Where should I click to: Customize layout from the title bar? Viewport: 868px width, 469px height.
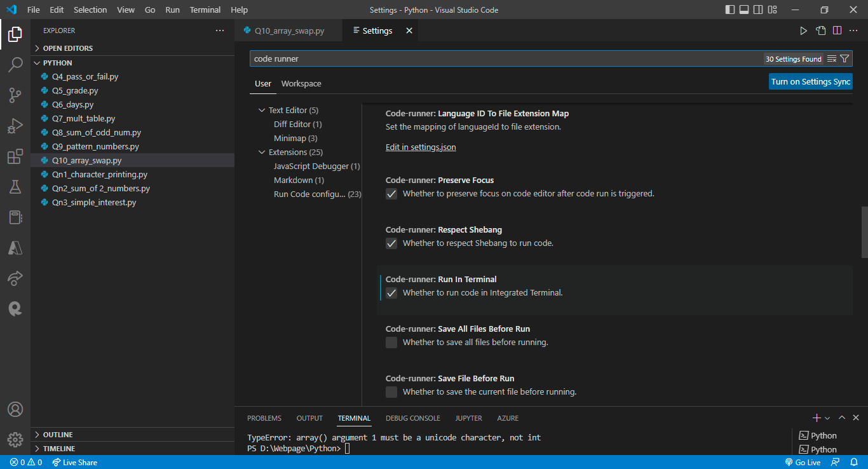pyautogui.click(x=771, y=10)
